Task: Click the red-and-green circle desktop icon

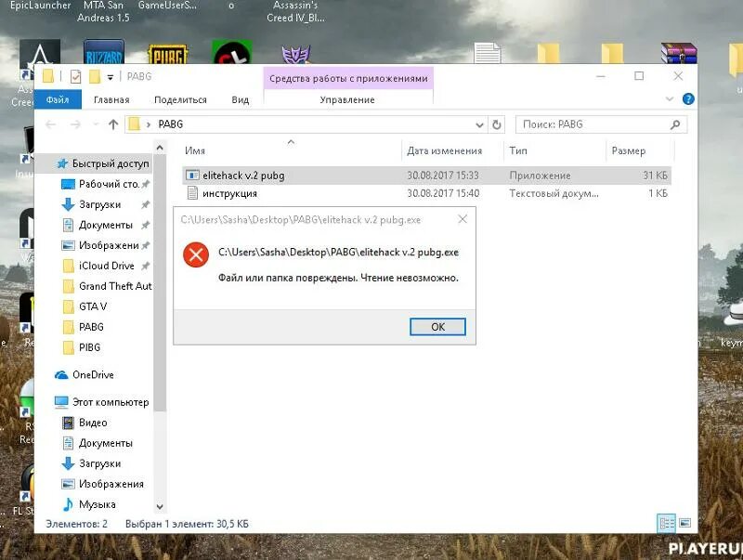Action: pos(231,53)
